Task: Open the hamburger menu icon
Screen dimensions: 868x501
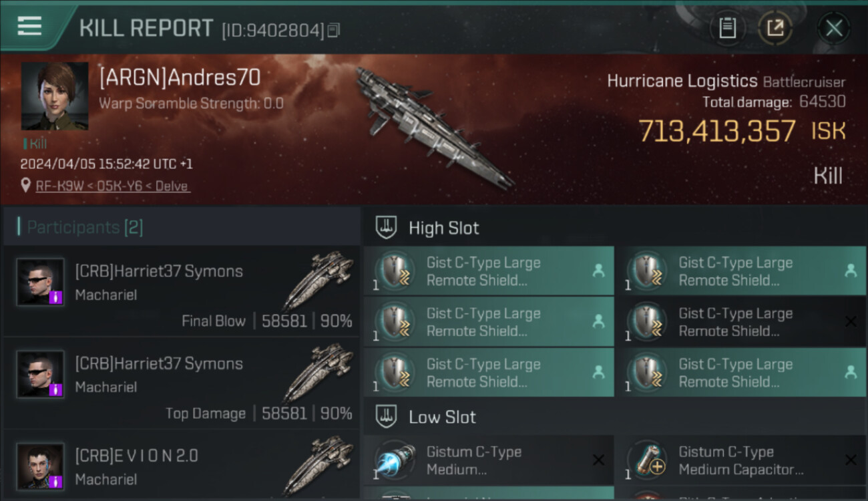Action: pos(29,26)
